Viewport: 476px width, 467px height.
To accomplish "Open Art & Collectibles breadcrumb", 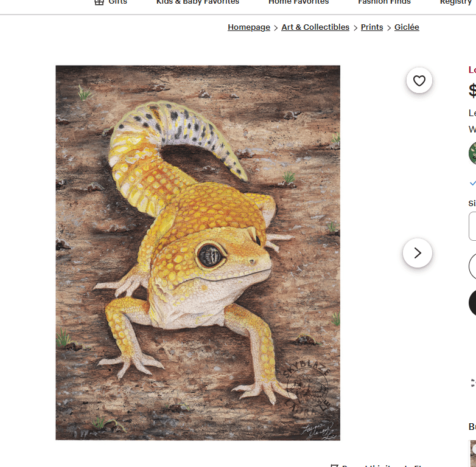I will pos(315,27).
